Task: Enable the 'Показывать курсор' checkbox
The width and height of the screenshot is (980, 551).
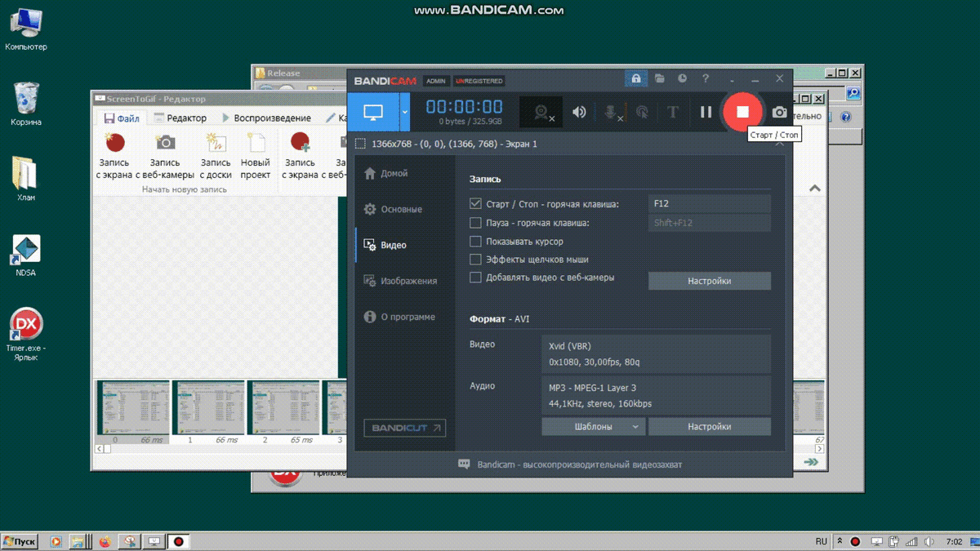Action: click(x=474, y=241)
